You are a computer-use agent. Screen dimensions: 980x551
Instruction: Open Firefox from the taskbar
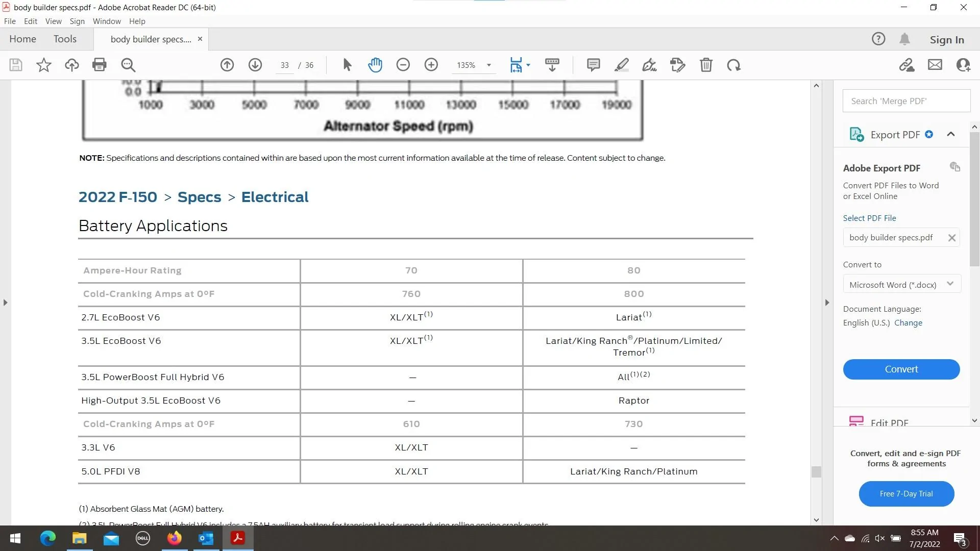click(174, 538)
